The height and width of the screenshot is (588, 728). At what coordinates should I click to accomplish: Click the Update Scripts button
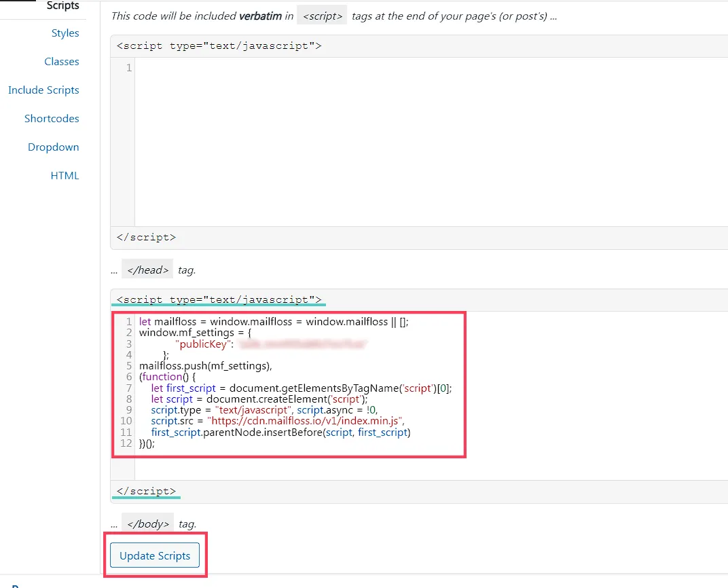point(155,555)
